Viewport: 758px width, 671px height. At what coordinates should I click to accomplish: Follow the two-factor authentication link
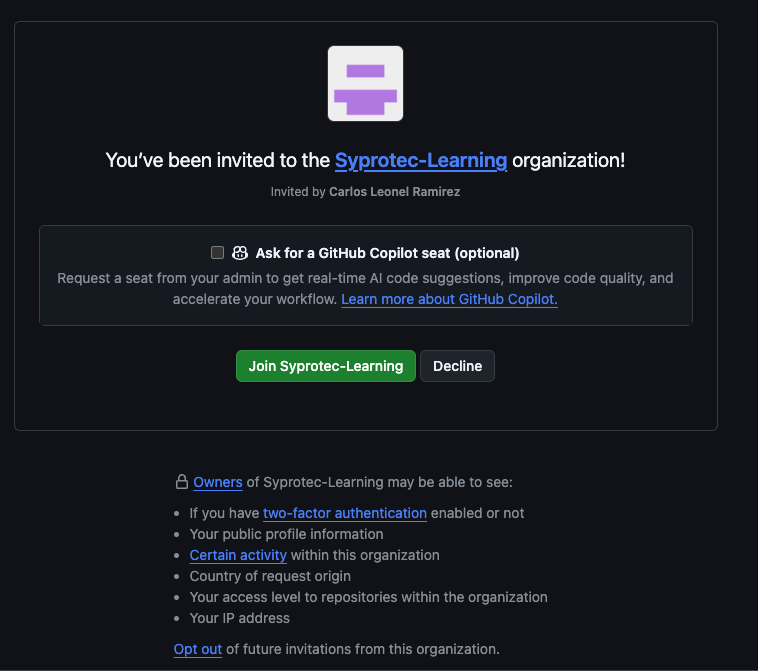345,513
